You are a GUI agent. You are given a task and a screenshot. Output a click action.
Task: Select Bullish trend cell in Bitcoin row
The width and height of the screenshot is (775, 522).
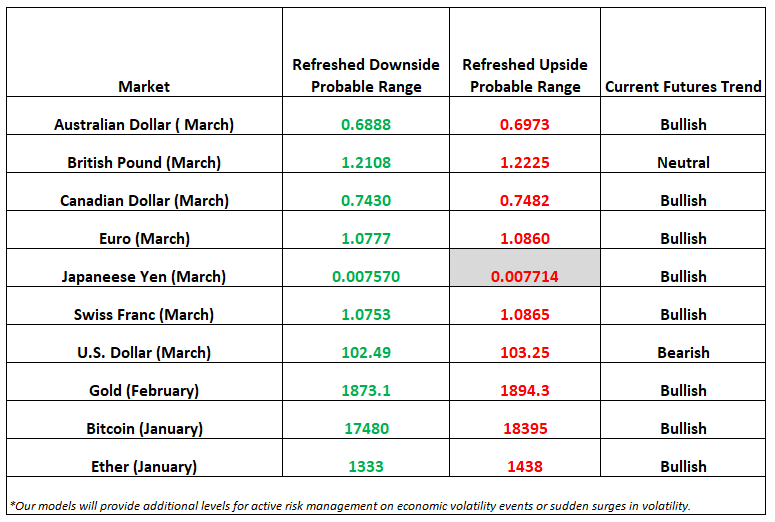pos(683,420)
